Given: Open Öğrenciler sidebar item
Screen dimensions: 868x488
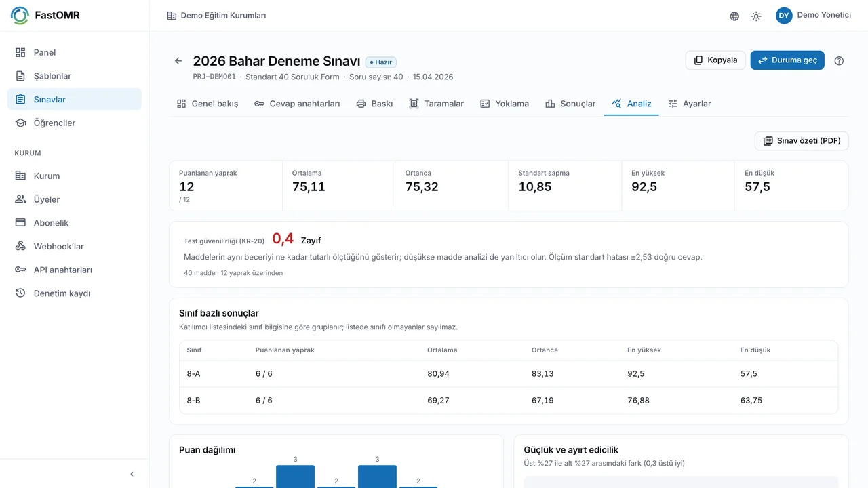Looking at the screenshot, I should coord(75,123).
